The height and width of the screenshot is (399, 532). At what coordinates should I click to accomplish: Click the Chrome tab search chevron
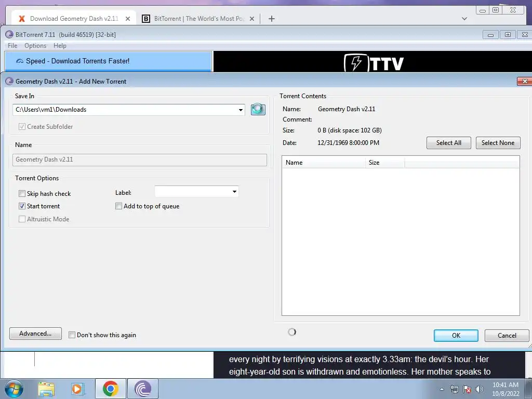click(x=464, y=19)
